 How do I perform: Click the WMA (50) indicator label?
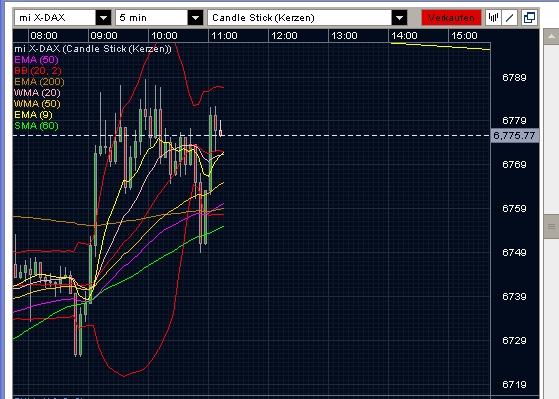(37, 104)
